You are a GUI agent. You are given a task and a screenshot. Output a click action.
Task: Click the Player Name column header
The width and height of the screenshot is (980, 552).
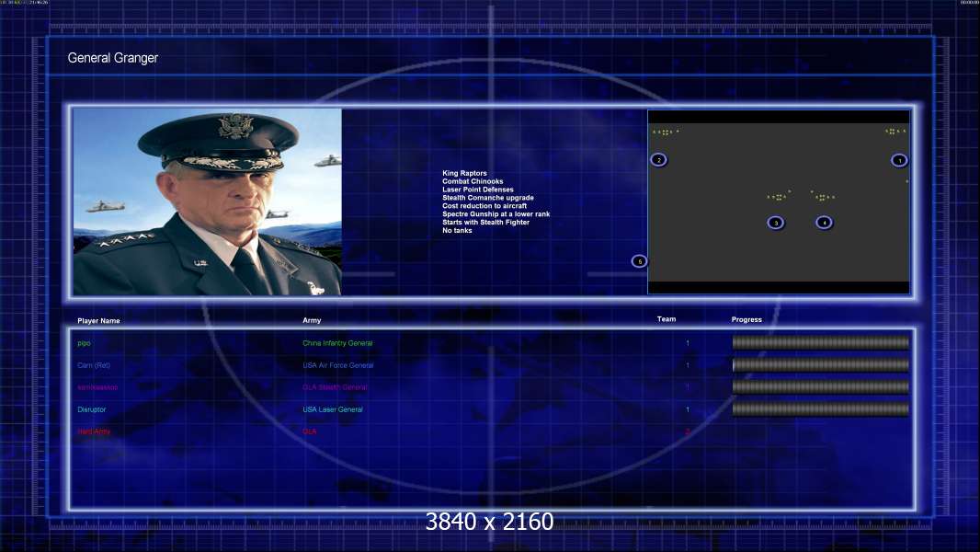pyautogui.click(x=98, y=321)
